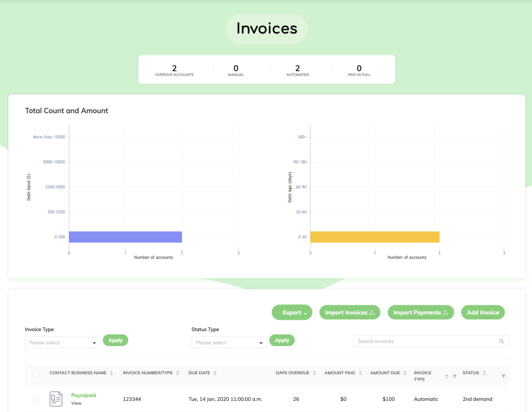The width and height of the screenshot is (532, 412).
Task: Expand the Export dropdown button
Action: (x=292, y=312)
